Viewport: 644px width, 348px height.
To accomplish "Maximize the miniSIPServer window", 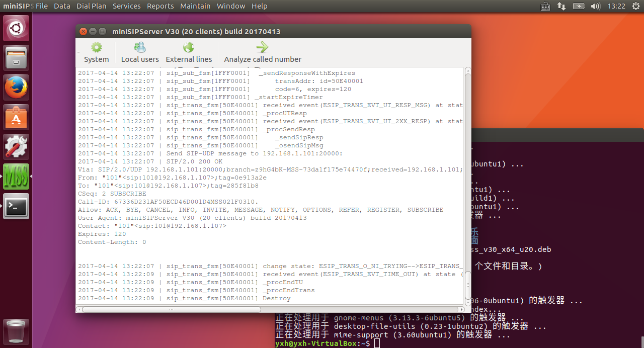I will [x=103, y=31].
